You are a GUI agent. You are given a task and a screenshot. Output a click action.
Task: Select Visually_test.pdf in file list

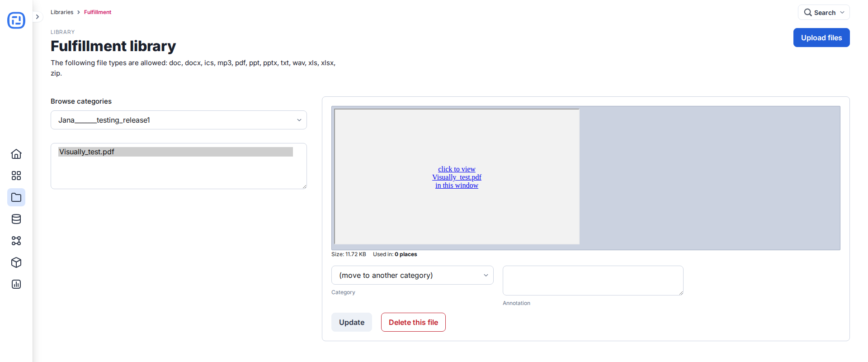[x=175, y=152]
